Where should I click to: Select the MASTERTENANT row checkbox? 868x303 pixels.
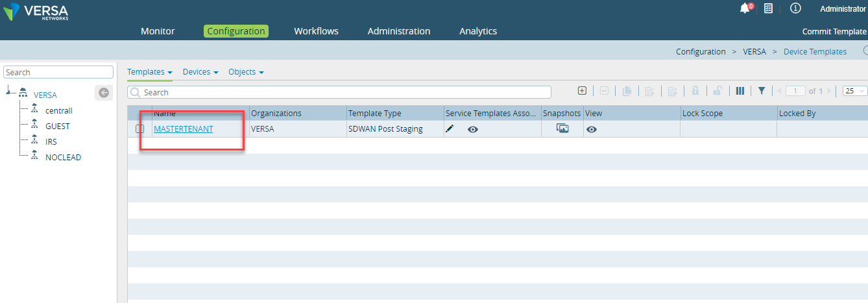click(139, 129)
